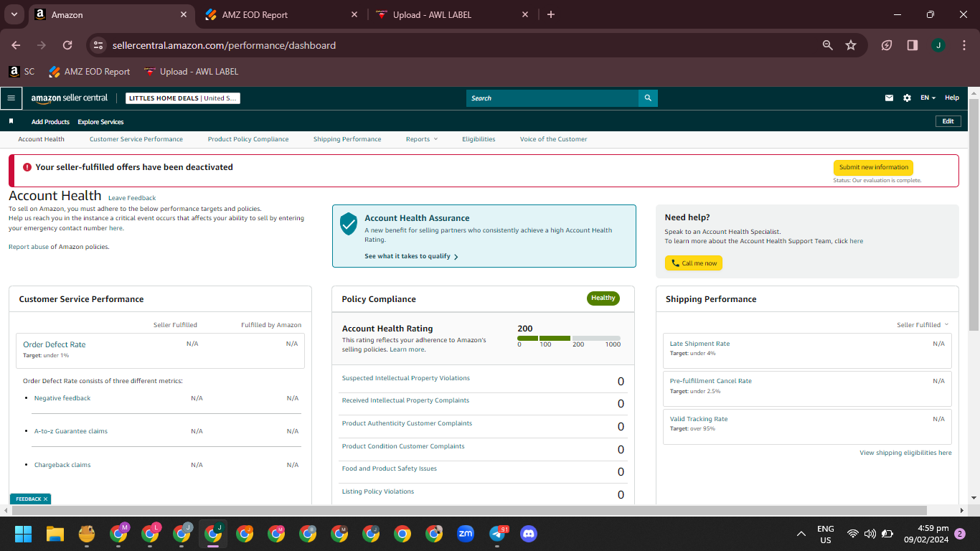Click the Account Health Rating progress bar
This screenshot has width=980, height=551.
[569, 338]
